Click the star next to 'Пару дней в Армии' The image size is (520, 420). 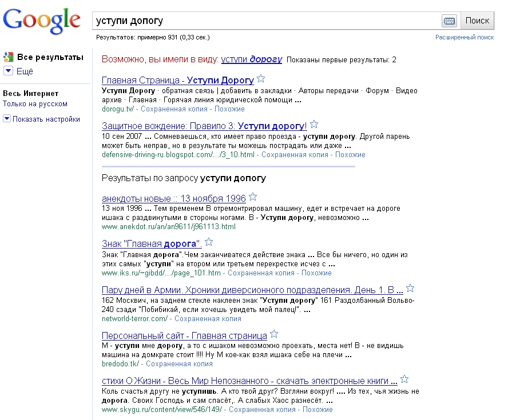410,288
